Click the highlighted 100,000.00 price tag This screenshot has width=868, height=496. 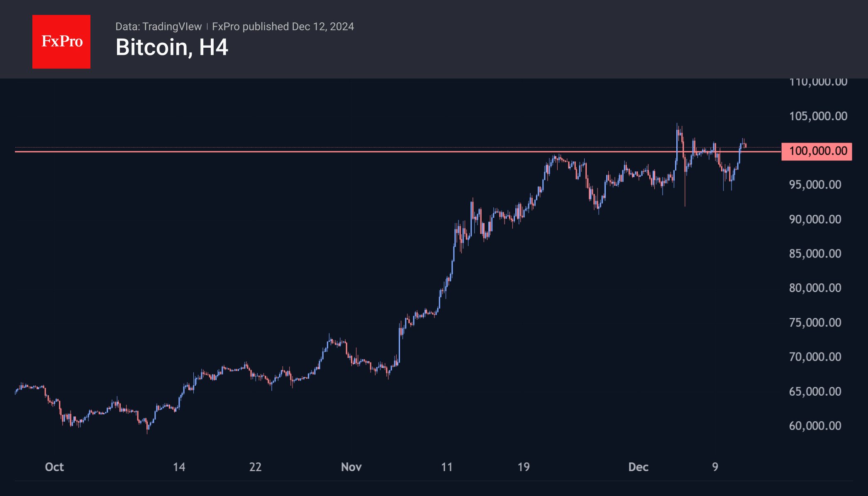point(817,151)
